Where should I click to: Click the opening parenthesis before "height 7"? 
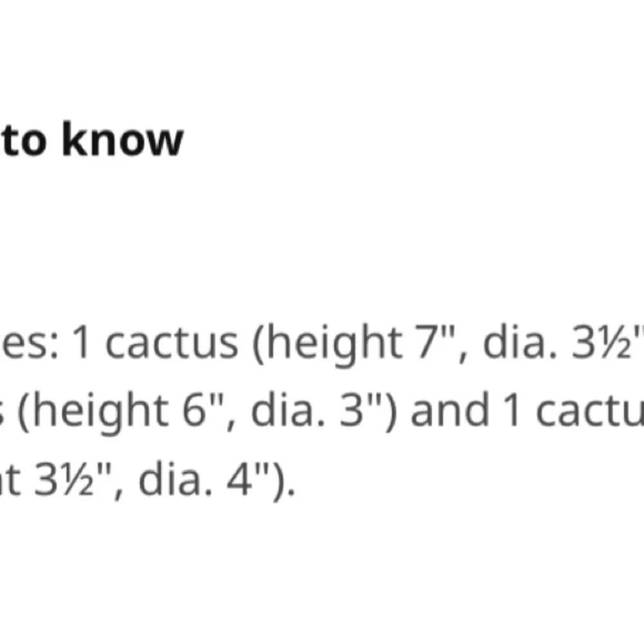tap(258, 344)
